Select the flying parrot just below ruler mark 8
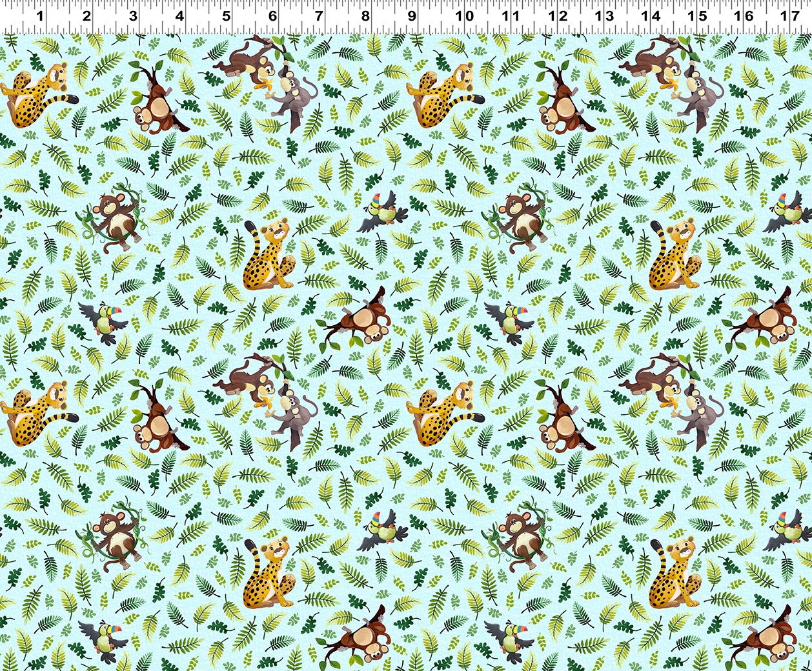This screenshot has width=812, height=671. click(x=381, y=214)
